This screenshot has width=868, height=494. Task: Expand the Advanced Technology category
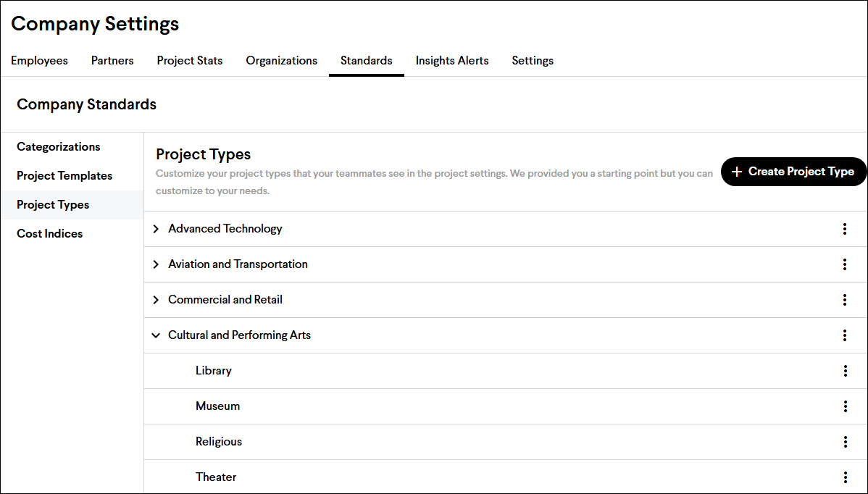(x=156, y=229)
